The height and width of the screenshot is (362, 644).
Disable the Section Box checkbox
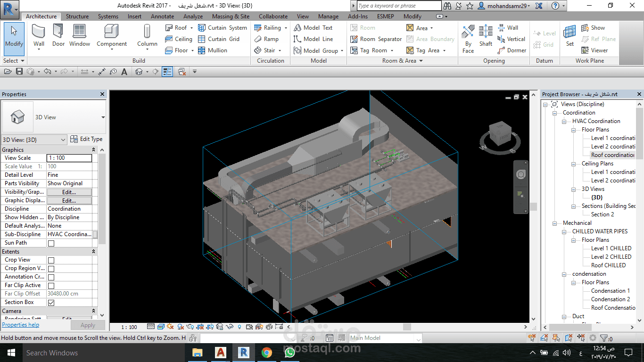(51, 303)
